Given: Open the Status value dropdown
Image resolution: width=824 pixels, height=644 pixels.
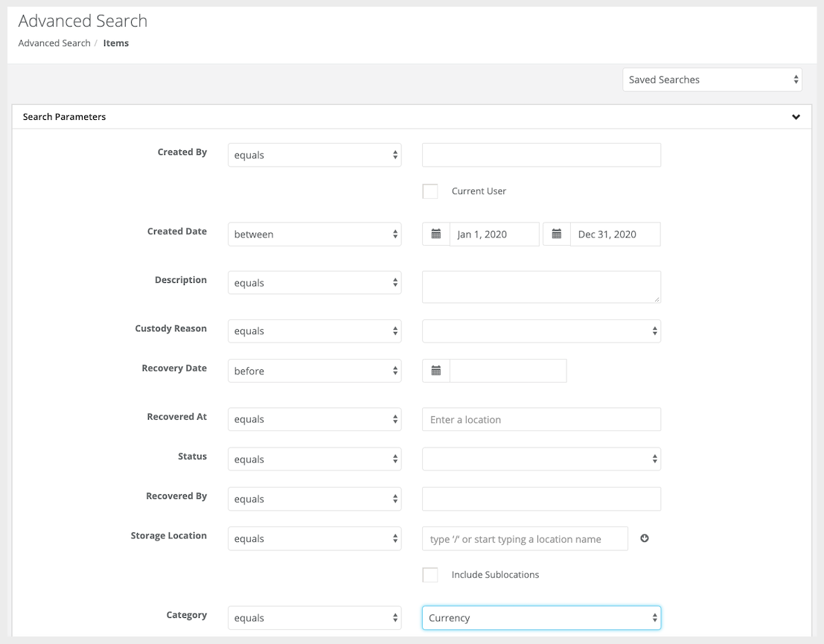Looking at the screenshot, I should [x=541, y=459].
